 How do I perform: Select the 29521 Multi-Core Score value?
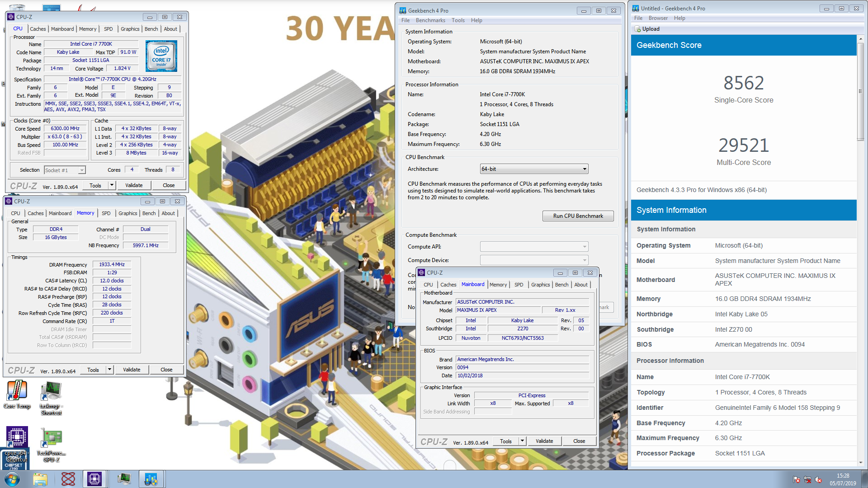click(x=744, y=145)
